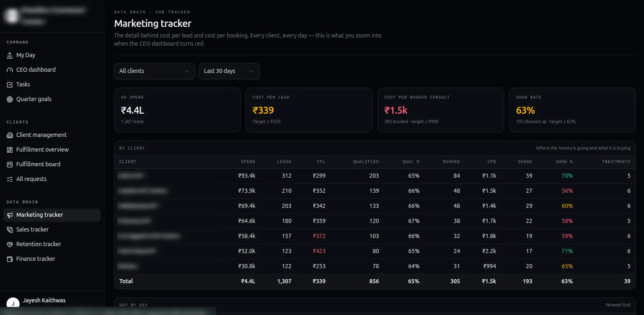Open the Finance tracker wallet icon
This screenshot has height=315, width=644.
point(10,259)
